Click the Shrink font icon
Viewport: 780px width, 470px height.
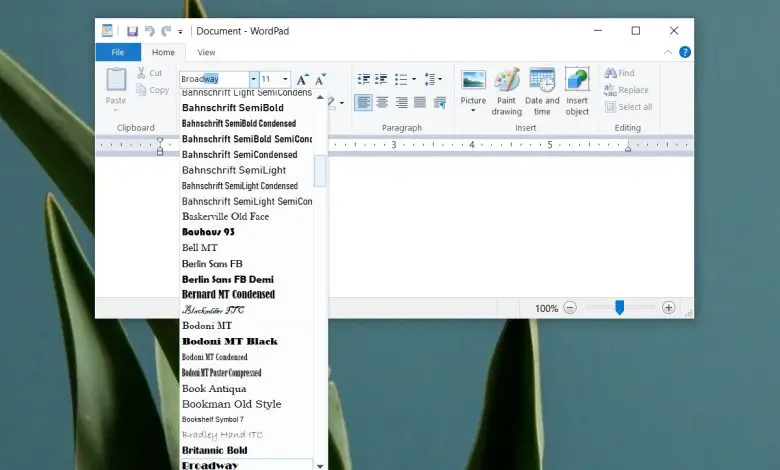click(320, 80)
